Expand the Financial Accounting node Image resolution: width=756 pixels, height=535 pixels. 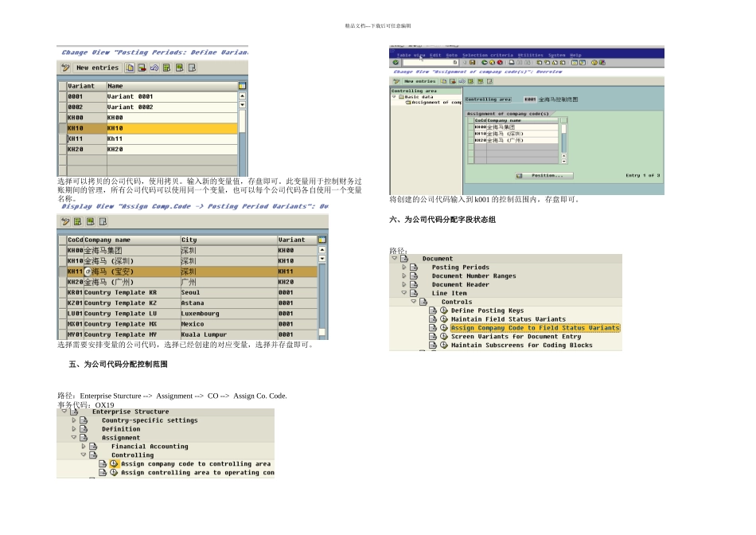click(84, 447)
